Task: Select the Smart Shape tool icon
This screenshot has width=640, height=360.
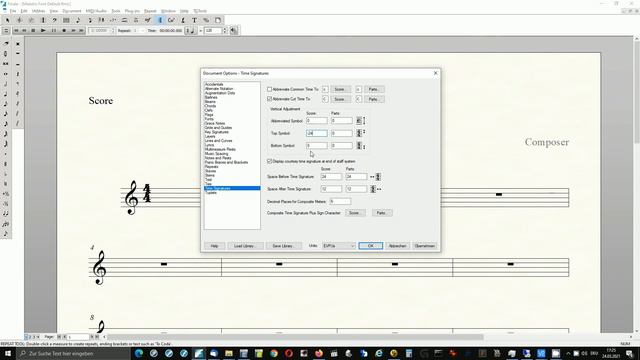Action: pyautogui.click(x=124, y=20)
